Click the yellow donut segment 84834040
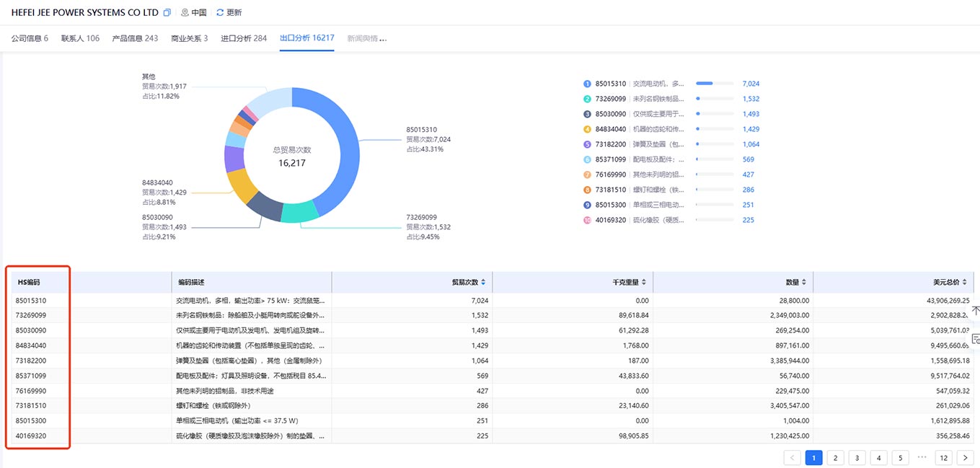Screen dimensions: 980x468 point(242,186)
